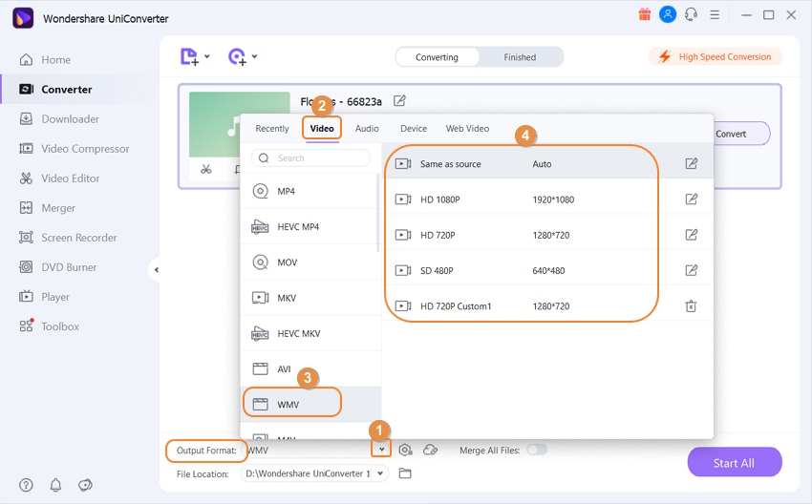Image resolution: width=812 pixels, height=504 pixels.
Task: Open the hamburger menu icon
Action: click(x=715, y=15)
